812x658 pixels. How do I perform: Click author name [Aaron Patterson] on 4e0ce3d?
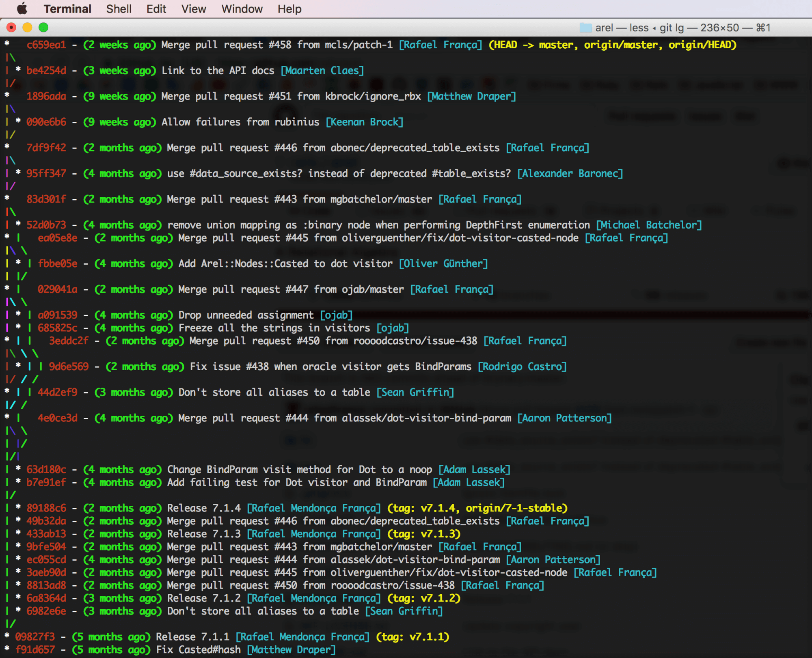tap(564, 418)
